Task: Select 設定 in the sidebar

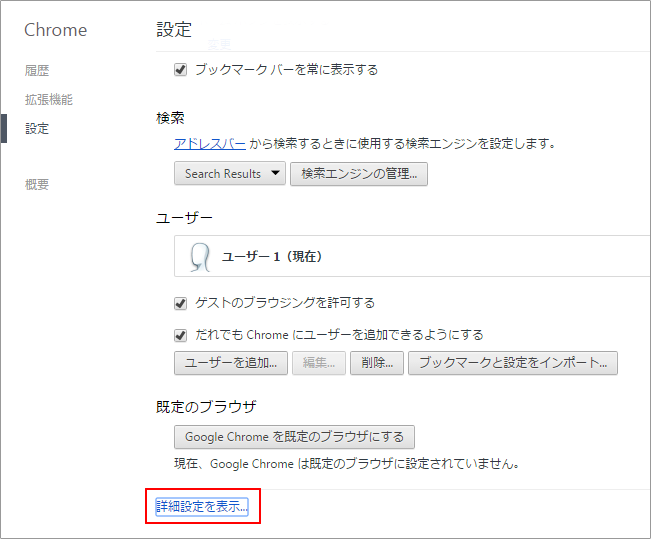Action: (x=37, y=128)
